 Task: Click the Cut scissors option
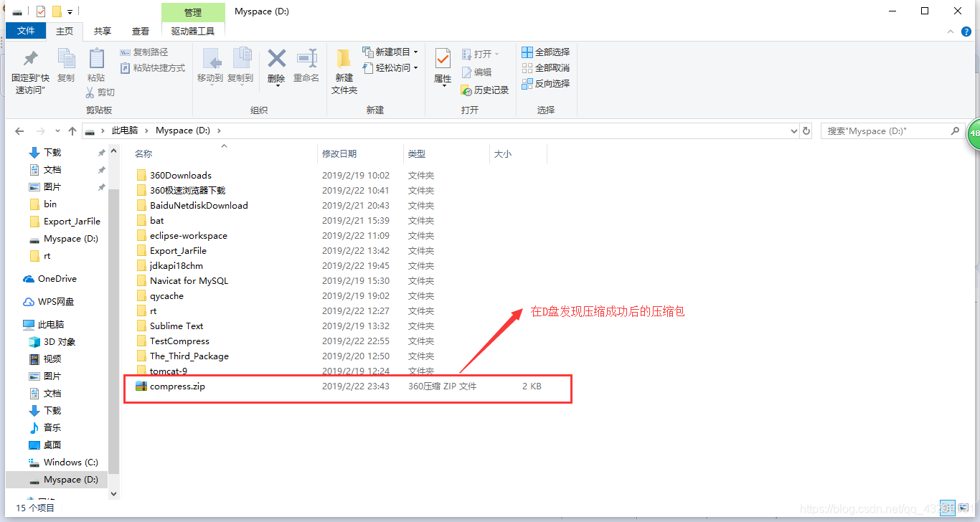pos(100,92)
